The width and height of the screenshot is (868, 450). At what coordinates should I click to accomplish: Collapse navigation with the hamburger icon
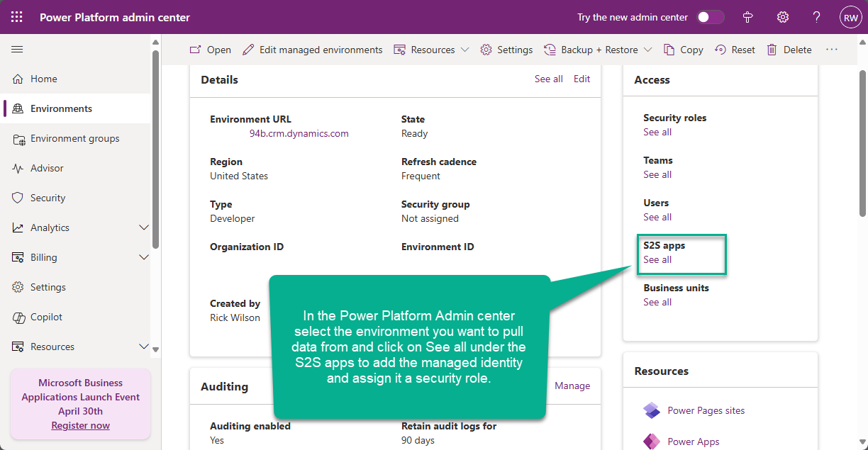pos(17,49)
